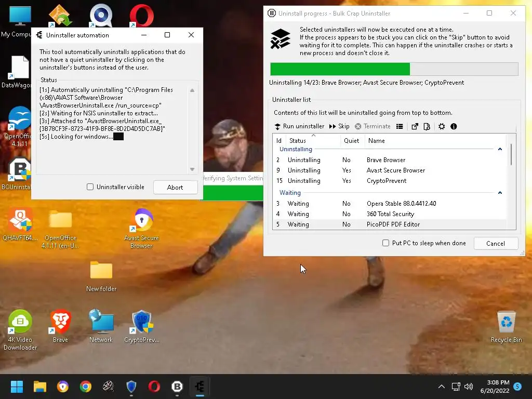Sort list by Quiet column header
Viewport: 532px width, 399px height.
pyautogui.click(x=352, y=140)
